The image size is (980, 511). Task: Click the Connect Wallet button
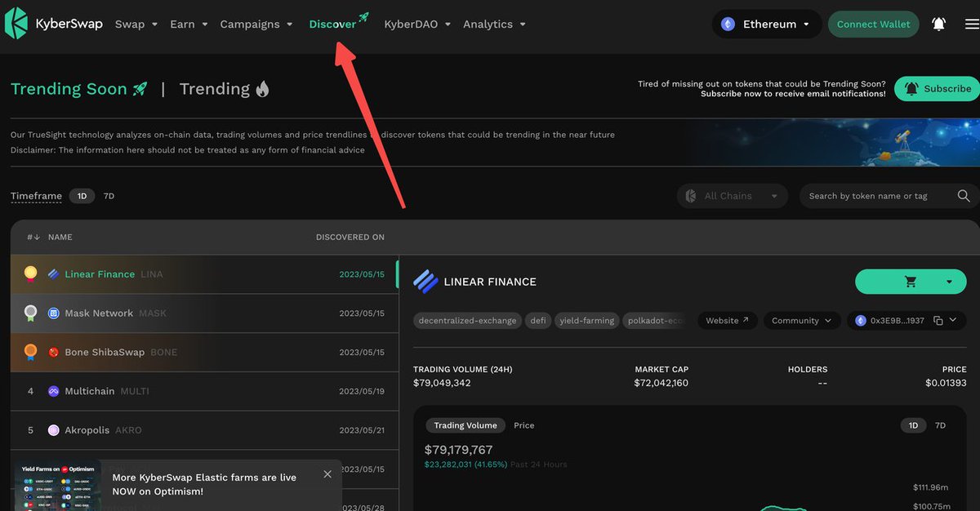tap(873, 24)
